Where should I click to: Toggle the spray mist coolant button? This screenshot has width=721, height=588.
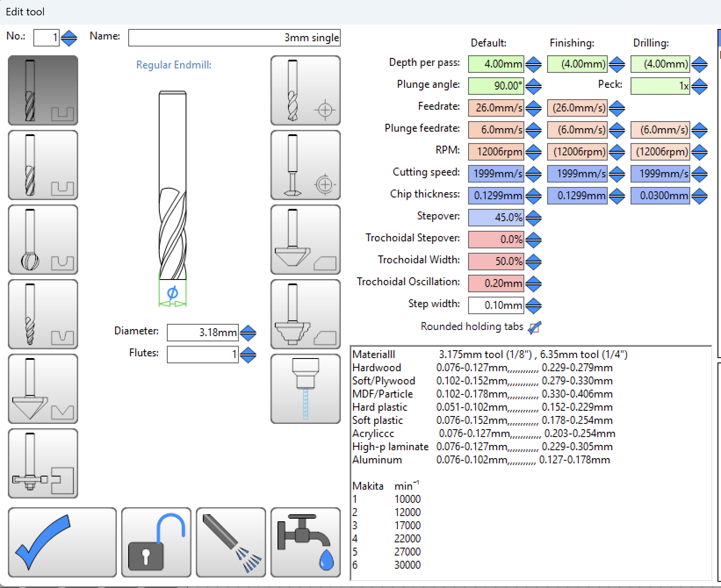(231, 542)
